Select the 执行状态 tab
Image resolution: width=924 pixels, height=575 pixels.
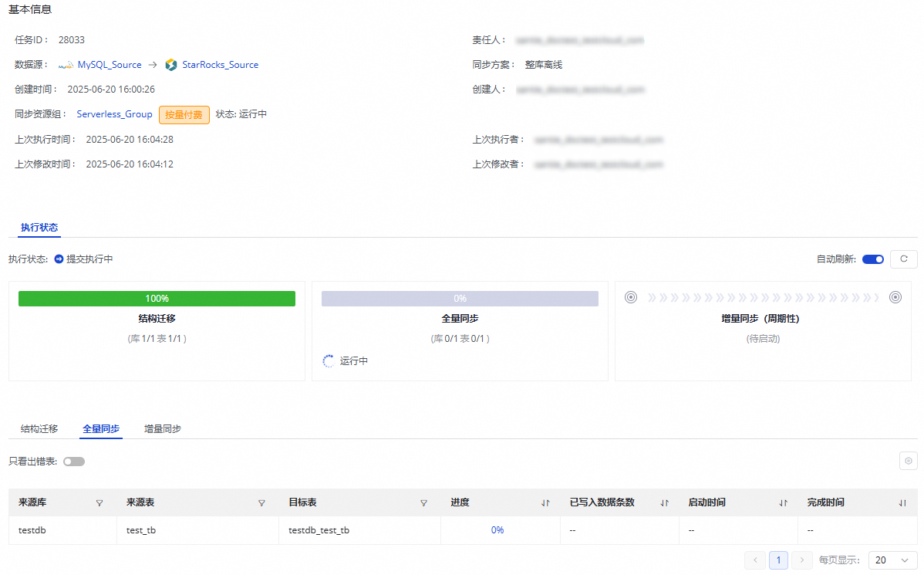pos(39,228)
